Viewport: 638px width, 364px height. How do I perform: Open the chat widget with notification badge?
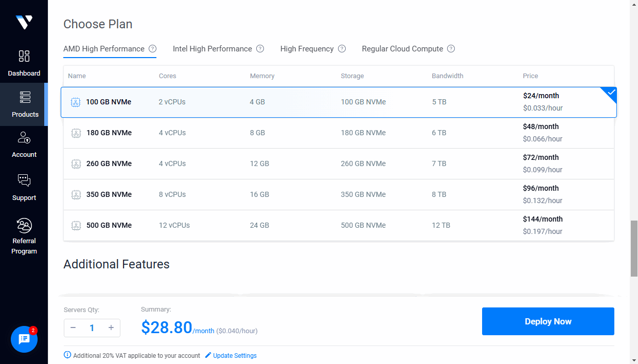click(24, 339)
